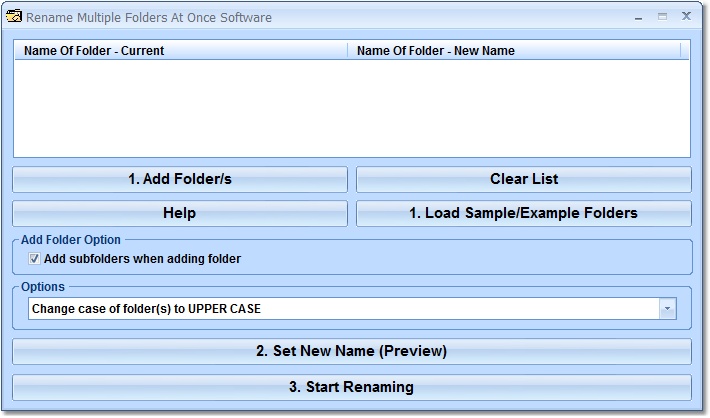Start renaming the folders
The width and height of the screenshot is (710, 418).
click(351, 387)
